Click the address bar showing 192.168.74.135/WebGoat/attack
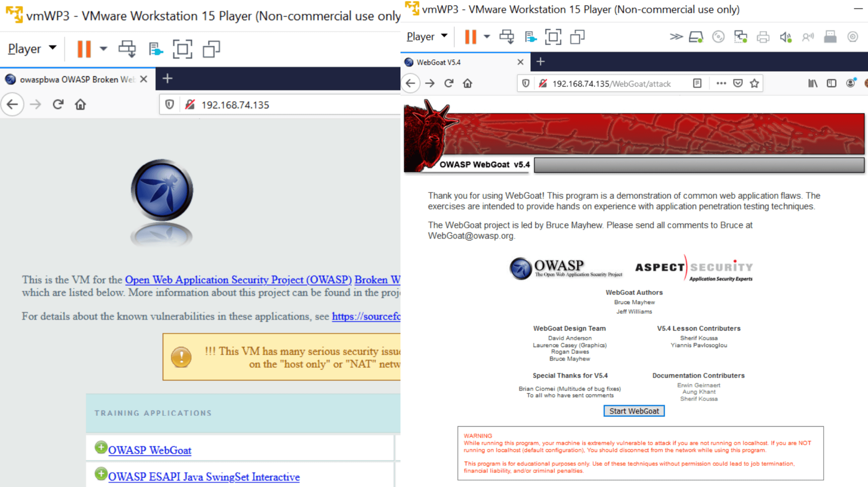The width and height of the screenshot is (868, 487). 611,83
